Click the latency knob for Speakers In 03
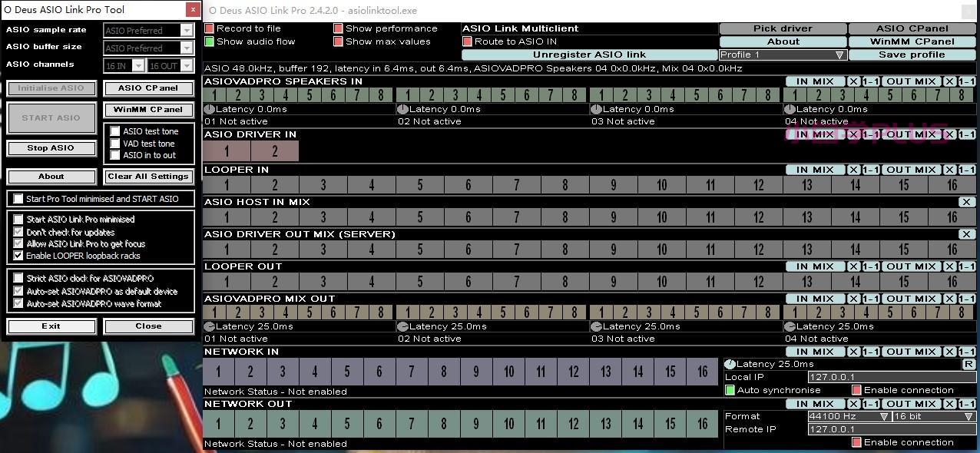The height and width of the screenshot is (453, 980). tap(596, 109)
